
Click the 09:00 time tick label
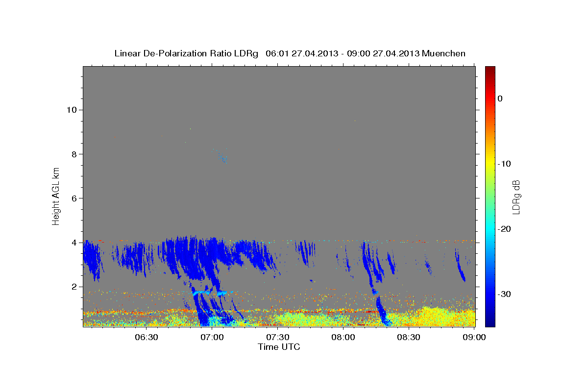474,338
